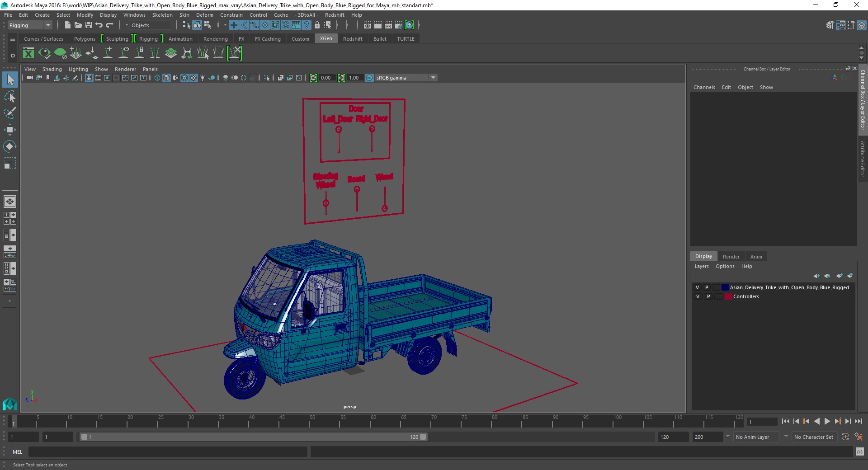
Task: Open the No Anim Layer dropdown
Action: (757, 437)
